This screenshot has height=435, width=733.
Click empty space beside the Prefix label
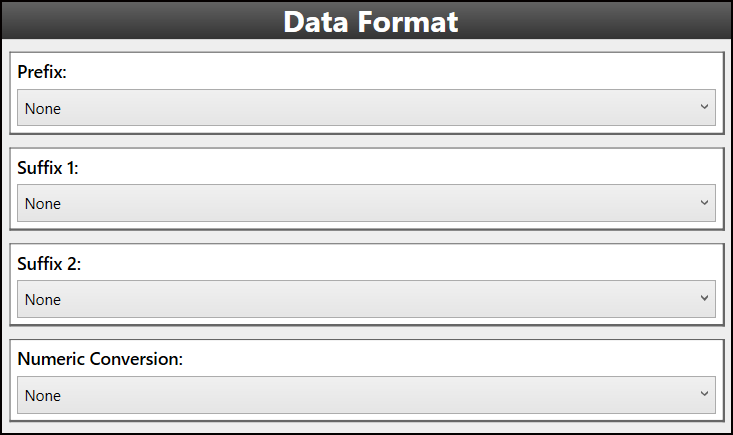(x=400, y=72)
